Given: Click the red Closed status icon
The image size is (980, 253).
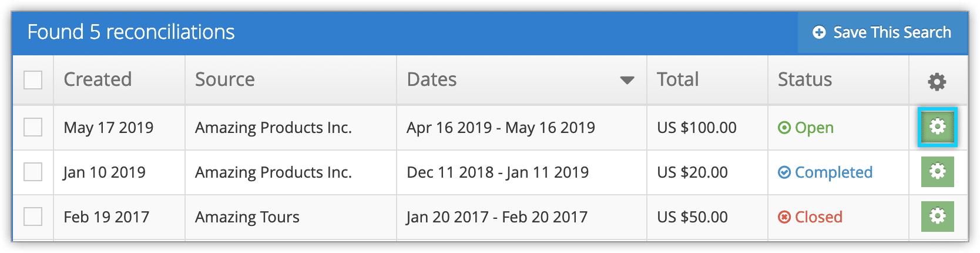Looking at the screenshot, I should coord(784,217).
